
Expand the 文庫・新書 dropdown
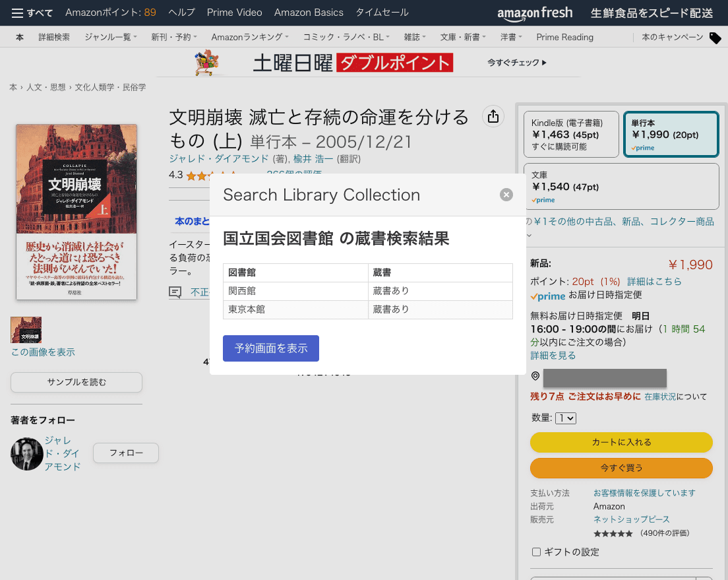[463, 37]
